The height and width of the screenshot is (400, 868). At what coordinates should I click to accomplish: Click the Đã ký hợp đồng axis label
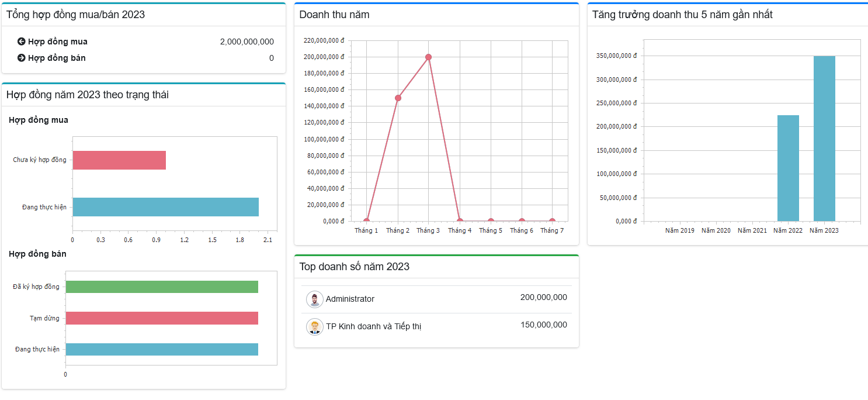pyautogui.click(x=36, y=287)
